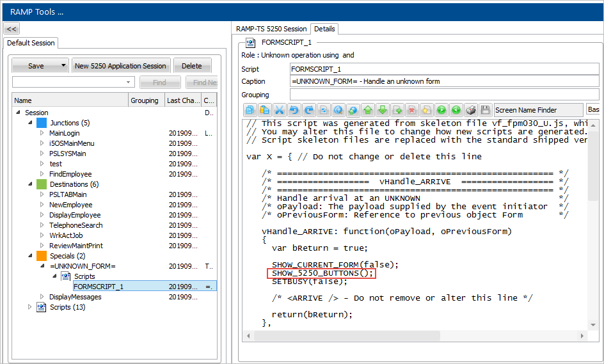Switch to RAMP-TS 5250 Session tab
Screen dimensions: 604x364
271,29
